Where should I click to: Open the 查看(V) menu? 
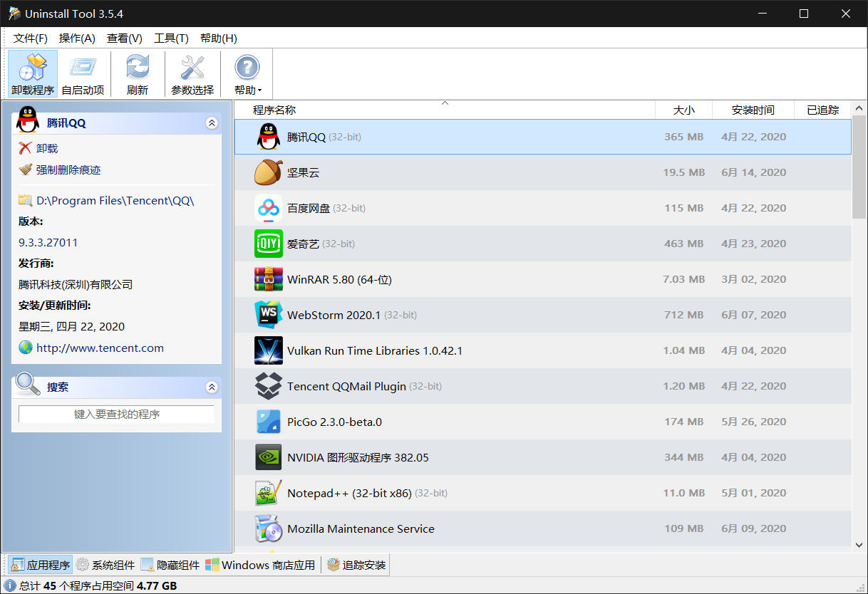pos(125,38)
